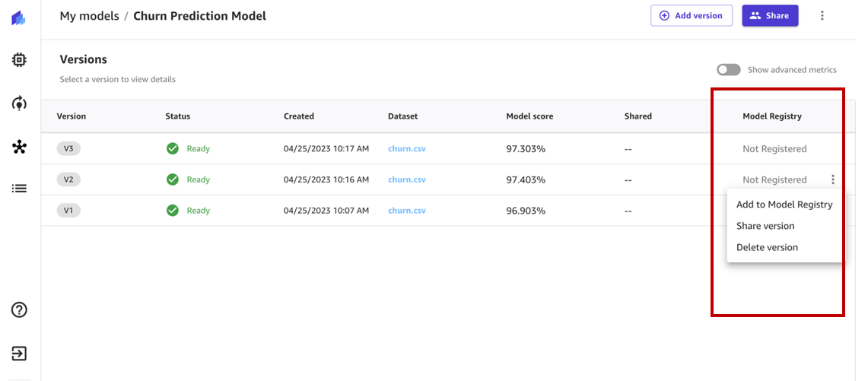This screenshot has height=381, width=868.
Task: Choose Delete version in the menu
Action: (767, 247)
